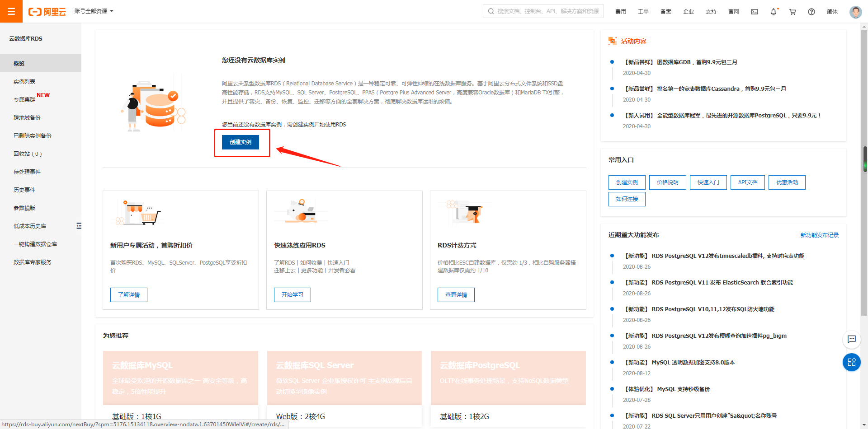Viewport: 868px width, 429px height.
Task: Open the 备案 menu
Action: pos(665,12)
